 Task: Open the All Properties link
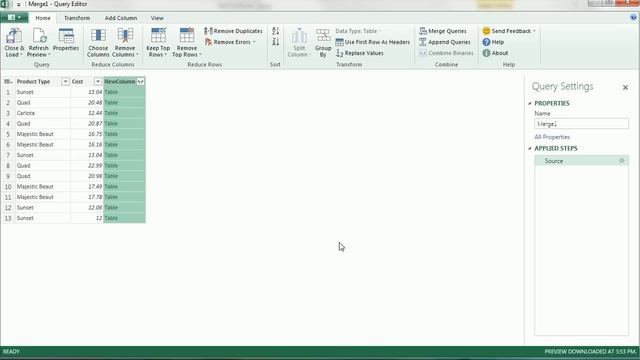552,137
